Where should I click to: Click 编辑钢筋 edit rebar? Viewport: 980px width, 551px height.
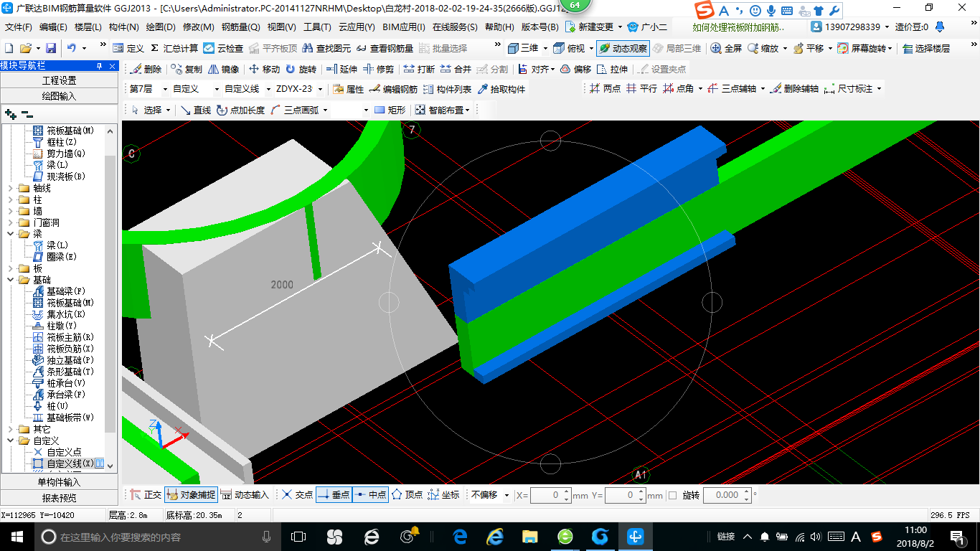(393, 89)
